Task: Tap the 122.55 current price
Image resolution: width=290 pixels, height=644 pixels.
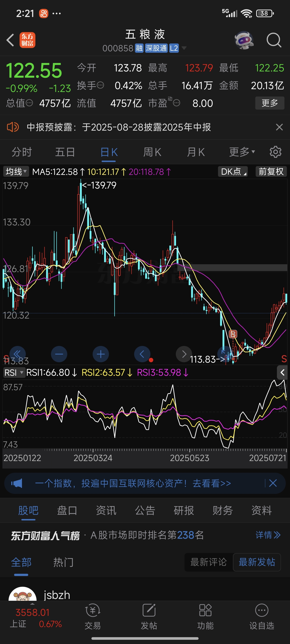Action: pyautogui.click(x=34, y=70)
